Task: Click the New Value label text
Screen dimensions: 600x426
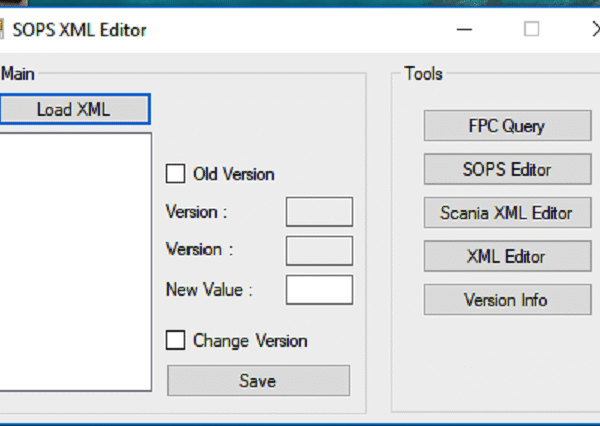Action: coord(209,290)
